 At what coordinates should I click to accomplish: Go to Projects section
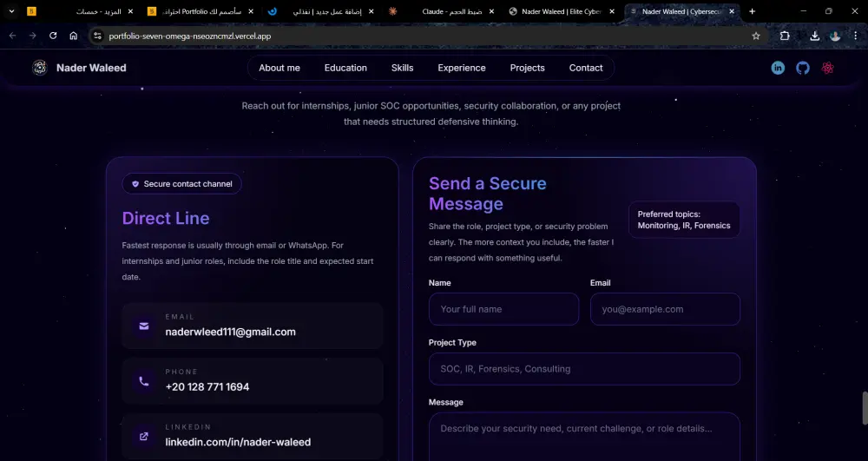point(527,68)
